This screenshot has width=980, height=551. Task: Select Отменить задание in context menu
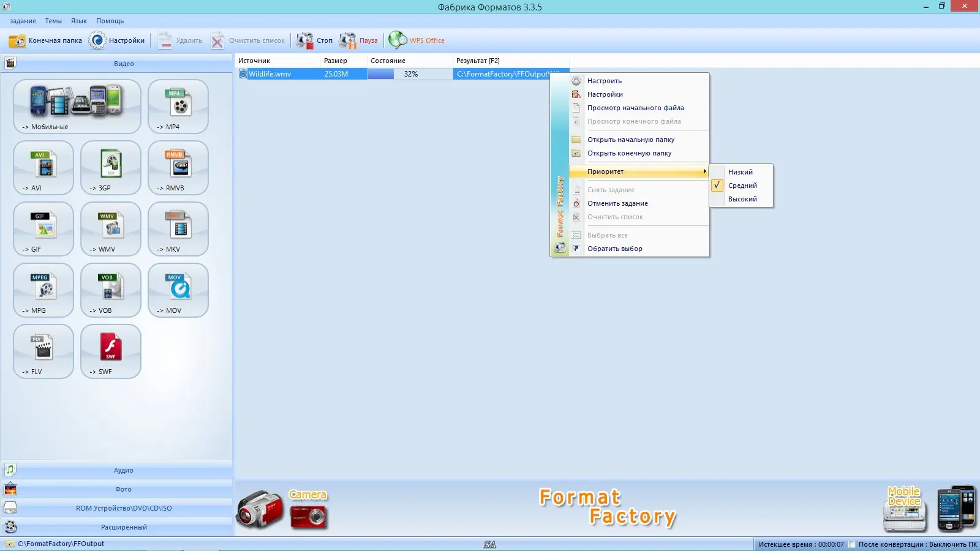[x=639, y=203]
